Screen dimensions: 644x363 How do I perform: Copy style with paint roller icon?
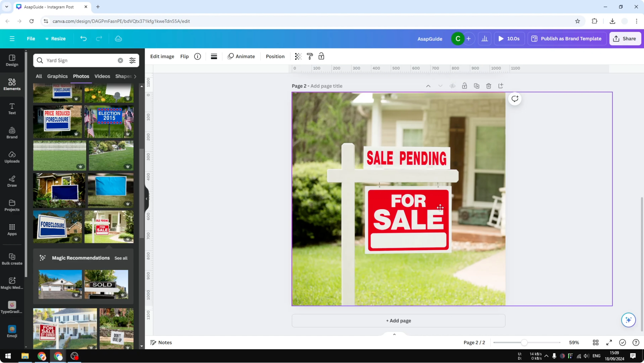[x=310, y=56]
